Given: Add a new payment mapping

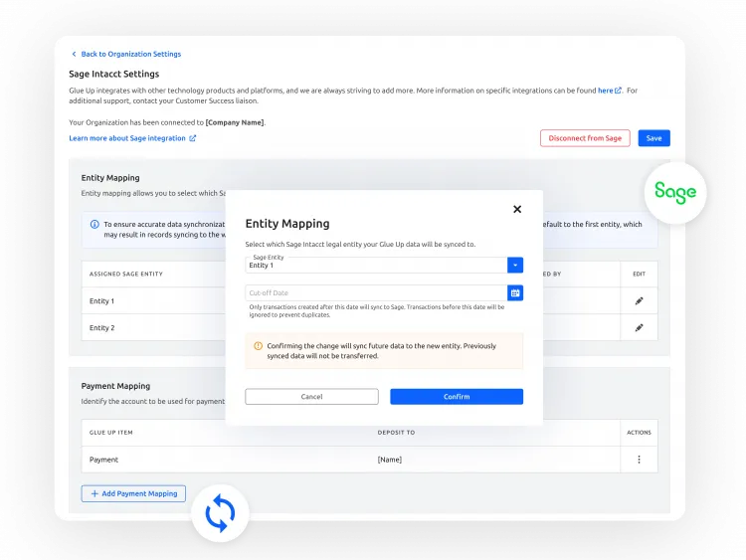Looking at the screenshot, I should pyautogui.click(x=133, y=493).
